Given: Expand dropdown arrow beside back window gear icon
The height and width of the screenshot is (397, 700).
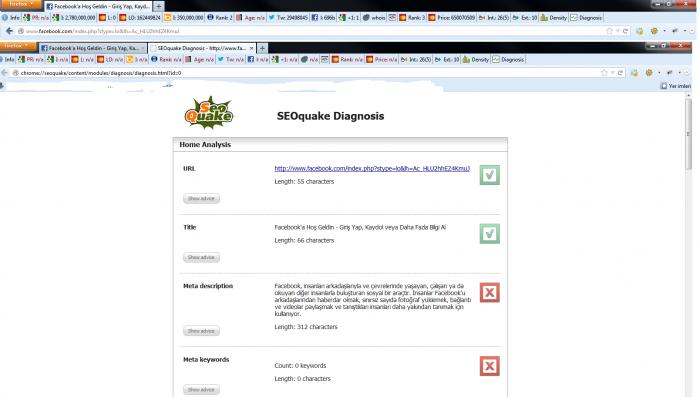Looking at the screenshot, I should tap(664, 31).
